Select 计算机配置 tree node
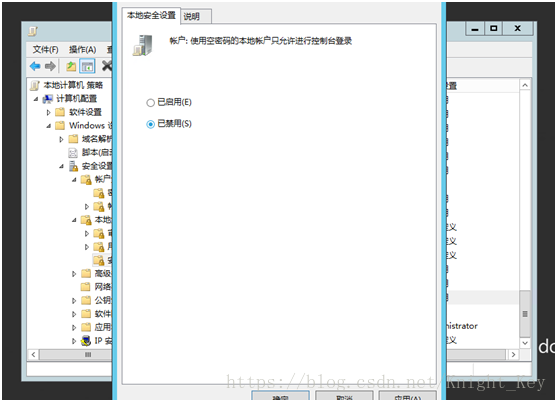This screenshot has width=557, height=402. click(x=77, y=98)
